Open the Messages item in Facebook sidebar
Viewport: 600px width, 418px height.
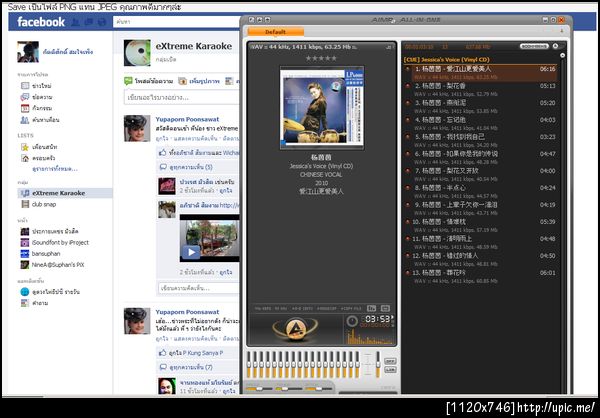(36, 97)
